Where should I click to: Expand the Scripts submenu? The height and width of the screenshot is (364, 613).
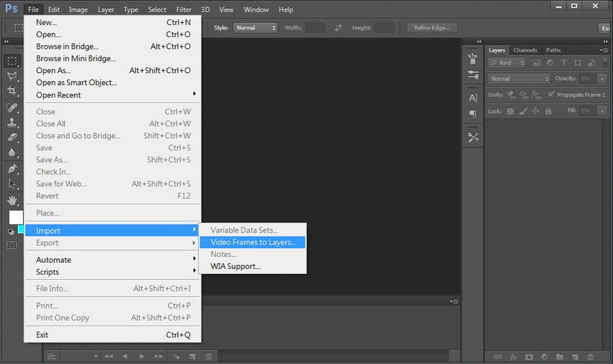pos(113,272)
